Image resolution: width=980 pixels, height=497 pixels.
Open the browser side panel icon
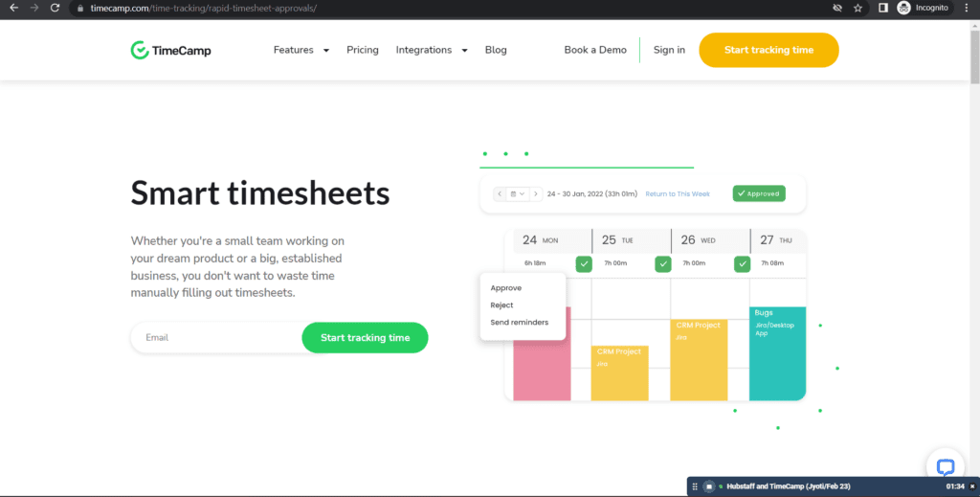point(882,8)
